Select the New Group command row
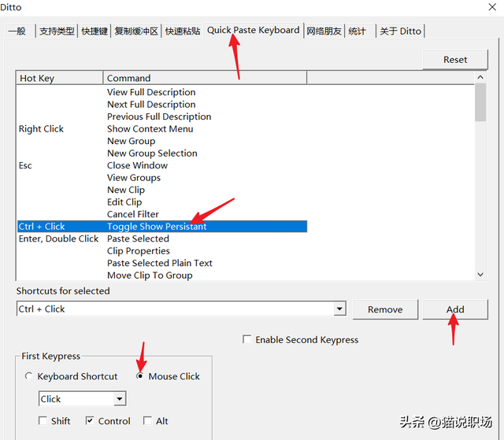The height and width of the screenshot is (440, 504). click(162, 141)
